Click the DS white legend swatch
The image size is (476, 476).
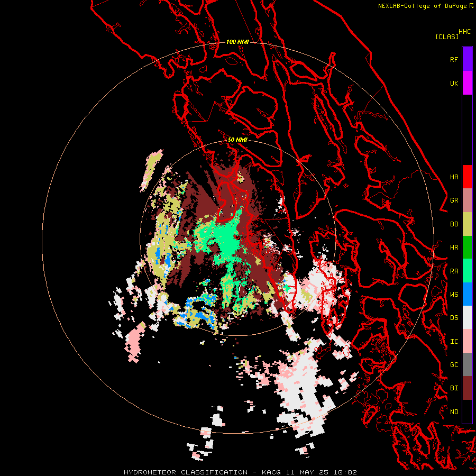467,317
